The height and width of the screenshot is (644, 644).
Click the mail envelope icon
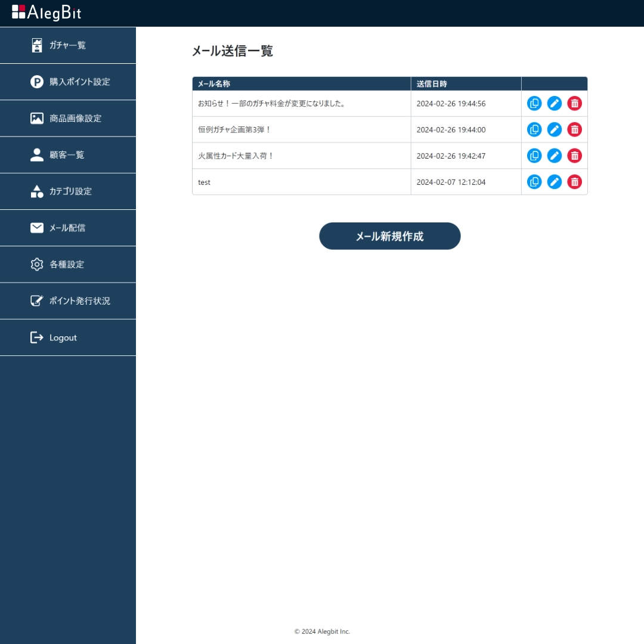37,228
